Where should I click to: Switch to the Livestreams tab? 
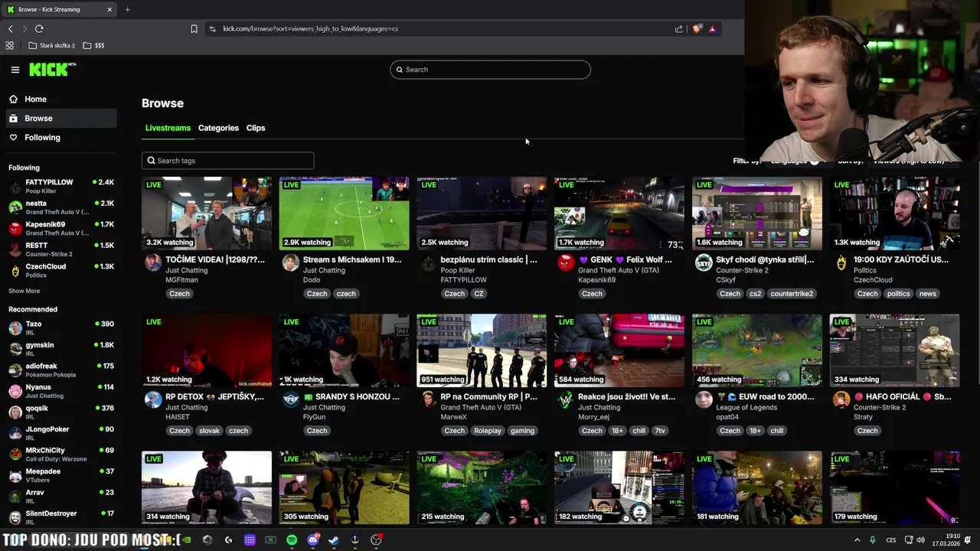[x=168, y=128]
